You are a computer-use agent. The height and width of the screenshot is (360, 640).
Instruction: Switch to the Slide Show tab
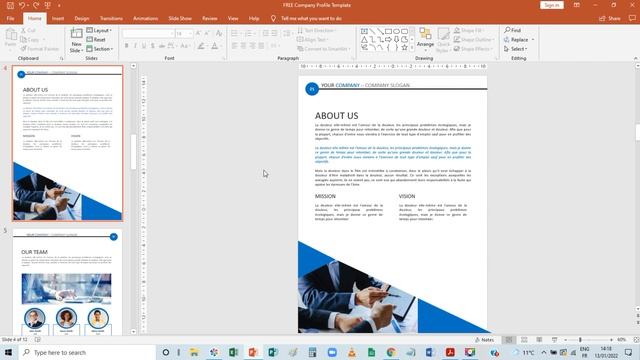(x=180, y=18)
